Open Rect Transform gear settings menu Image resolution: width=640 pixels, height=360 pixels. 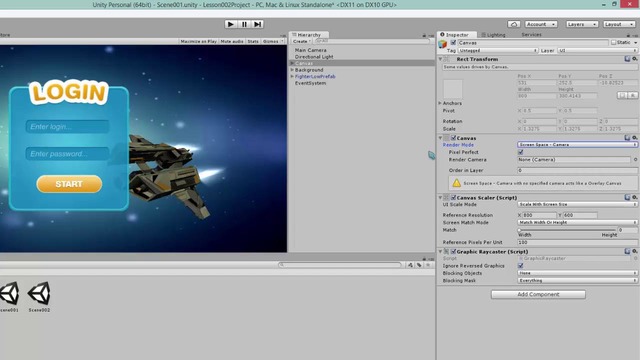[635, 59]
